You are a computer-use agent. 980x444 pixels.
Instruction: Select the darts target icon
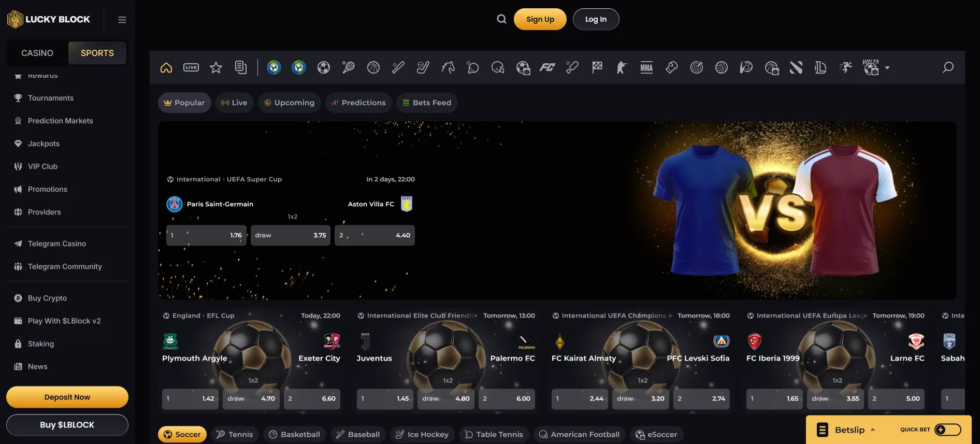697,67
